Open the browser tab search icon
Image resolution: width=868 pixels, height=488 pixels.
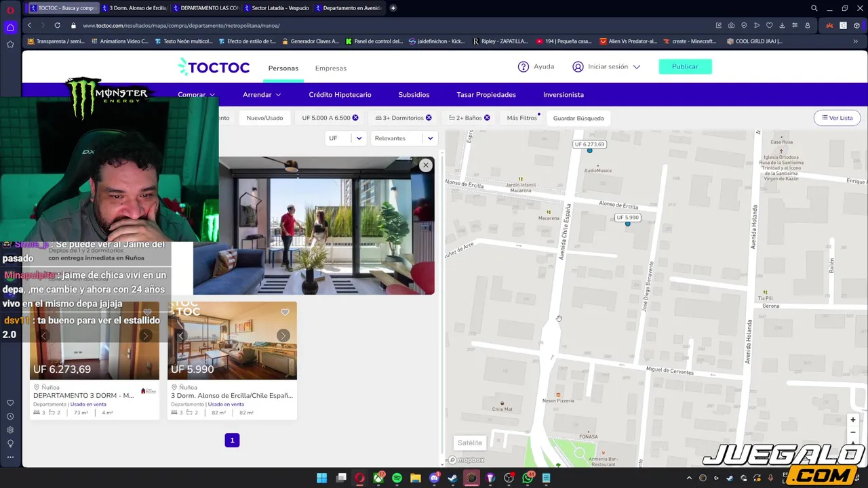814,8
